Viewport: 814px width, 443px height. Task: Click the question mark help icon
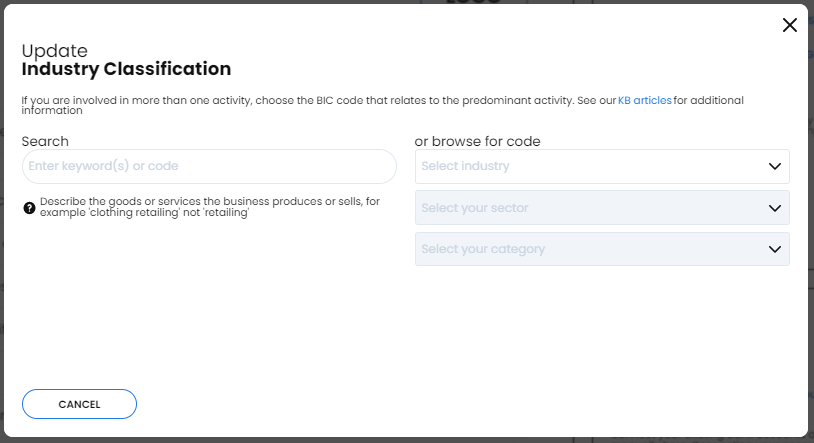coord(29,208)
